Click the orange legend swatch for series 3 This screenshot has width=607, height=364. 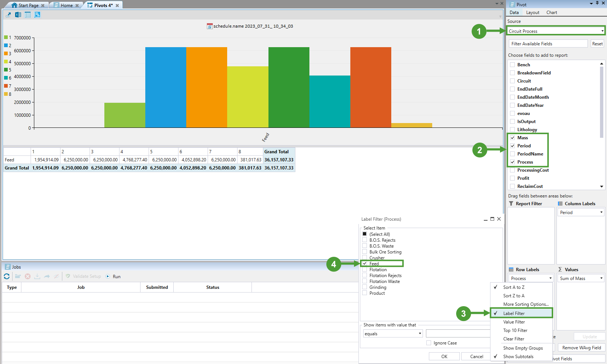(6, 53)
